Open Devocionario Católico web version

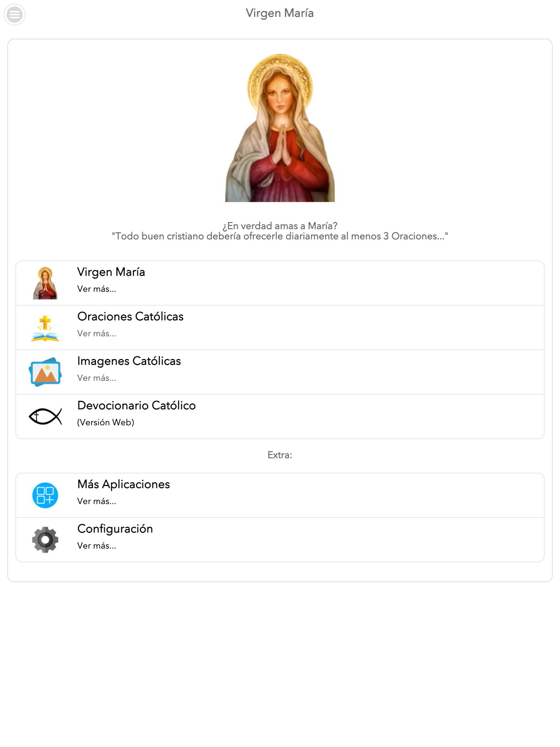pyautogui.click(x=280, y=417)
